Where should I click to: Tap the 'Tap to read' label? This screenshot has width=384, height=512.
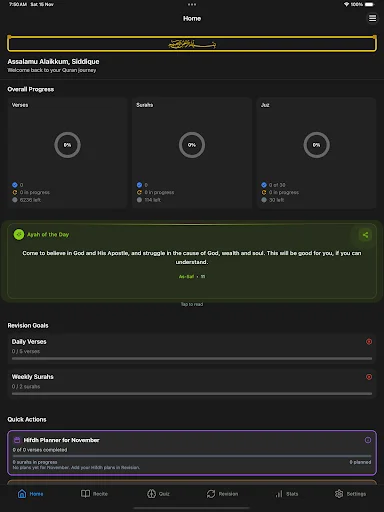(x=192, y=304)
